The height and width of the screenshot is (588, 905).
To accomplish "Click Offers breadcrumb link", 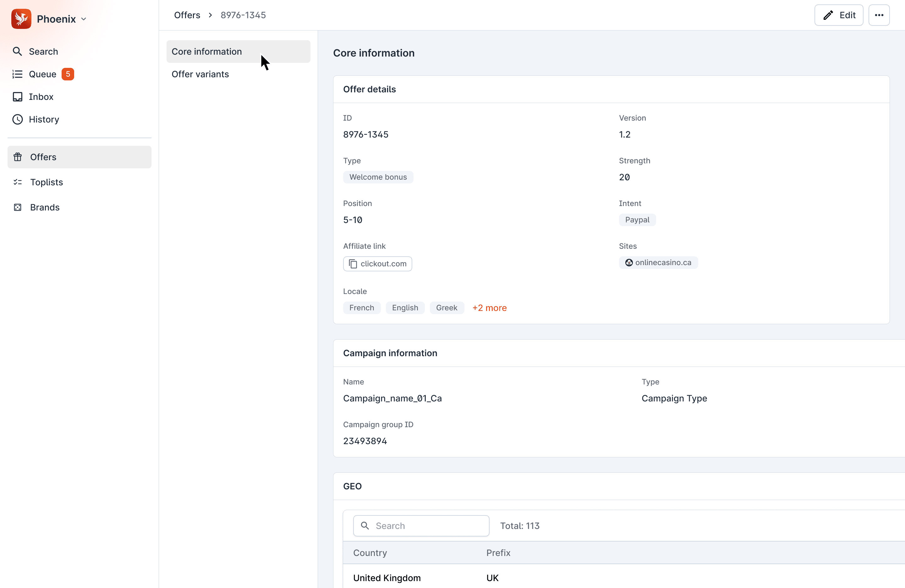I will click(x=187, y=15).
